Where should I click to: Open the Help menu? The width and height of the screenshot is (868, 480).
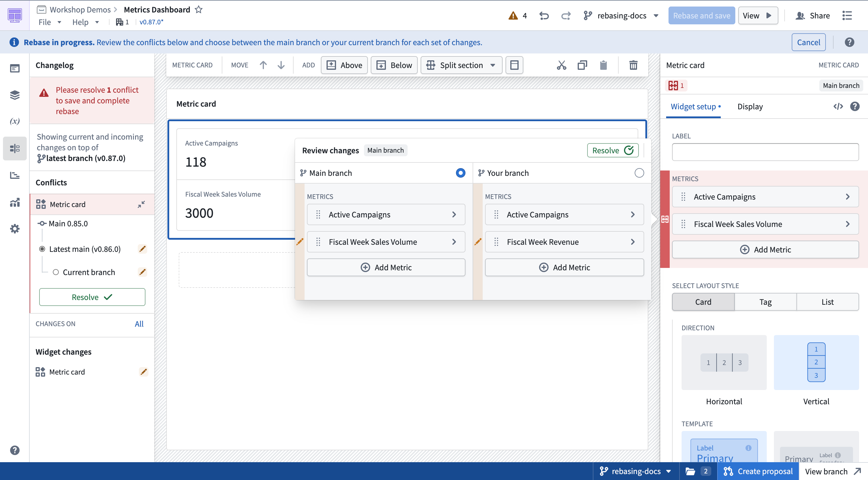85,22
